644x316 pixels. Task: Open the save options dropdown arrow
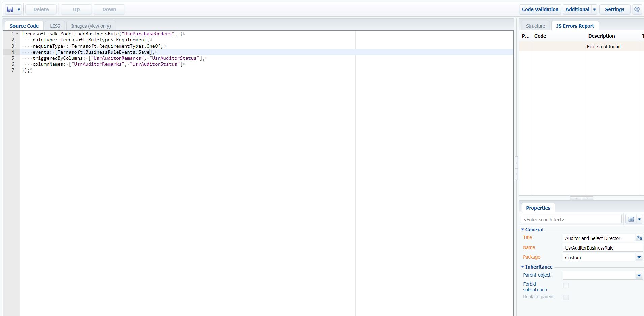19,10
